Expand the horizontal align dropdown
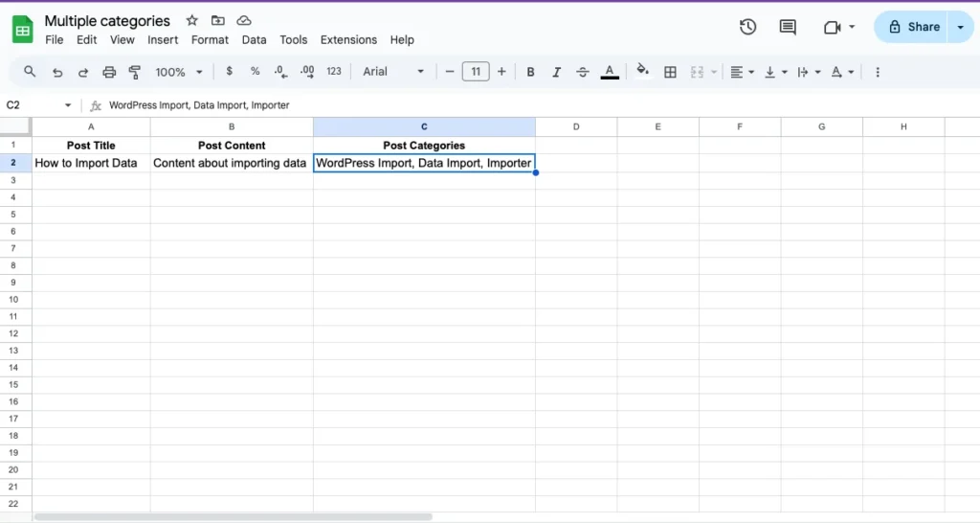The height and width of the screenshot is (523, 980). pyautogui.click(x=742, y=72)
